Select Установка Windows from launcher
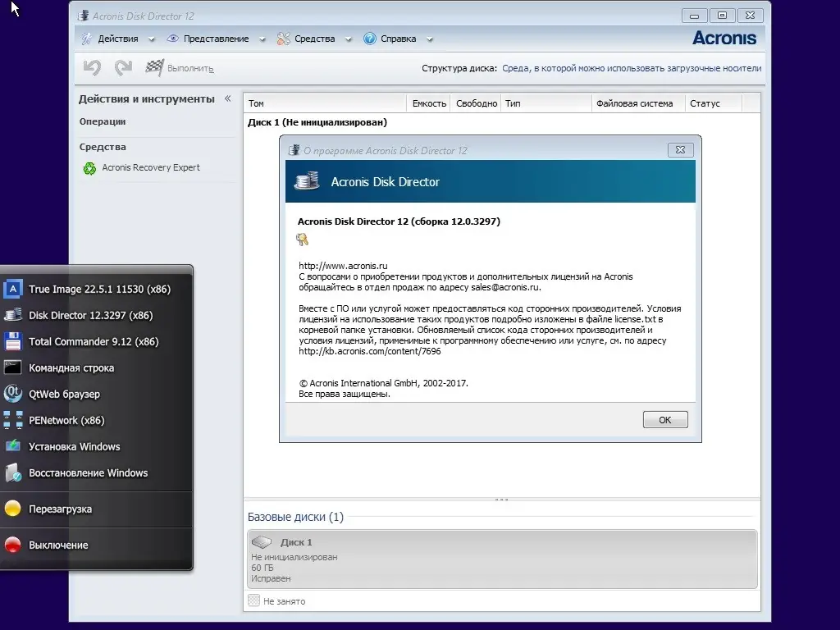Screen dimensions: 840x630 tap(97, 446)
